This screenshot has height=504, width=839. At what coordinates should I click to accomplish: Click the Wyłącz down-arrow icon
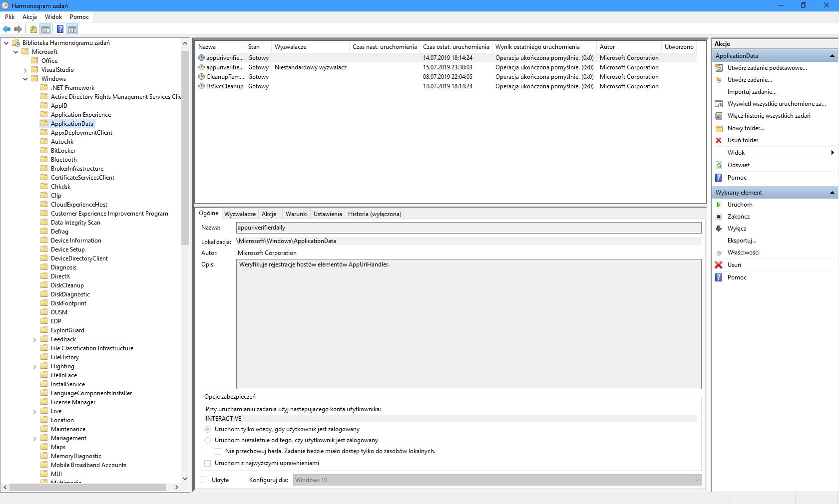tap(719, 229)
